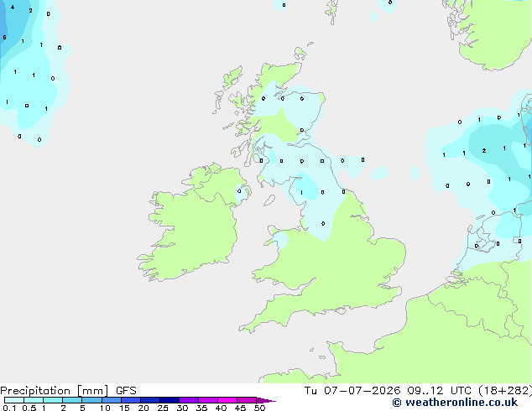Select the legend swatch between 10 and 15
This screenshot has width=532, height=411.
[112, 400]
